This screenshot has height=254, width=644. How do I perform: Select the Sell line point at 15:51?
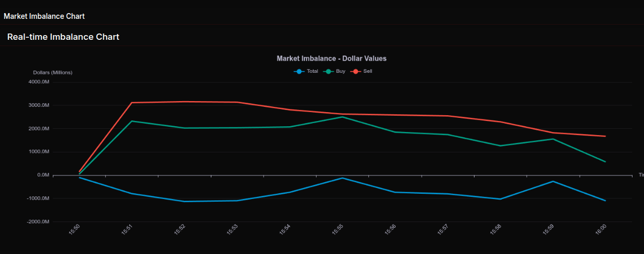132,103
